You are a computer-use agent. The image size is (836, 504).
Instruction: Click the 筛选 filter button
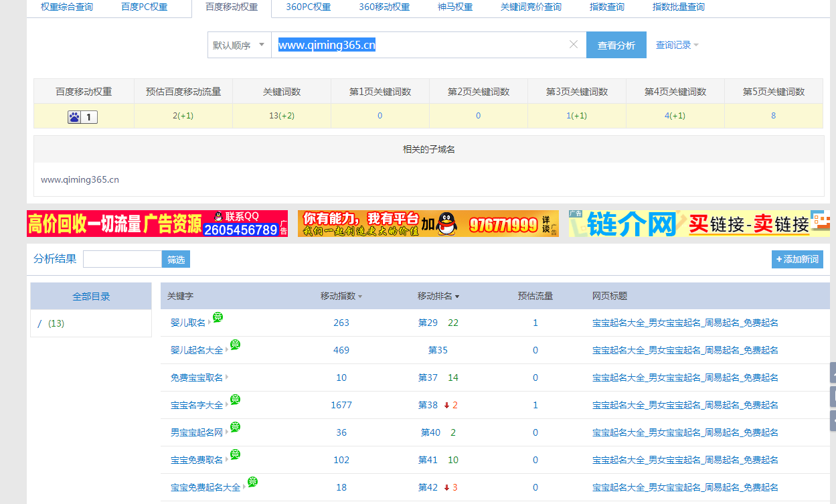176,259
